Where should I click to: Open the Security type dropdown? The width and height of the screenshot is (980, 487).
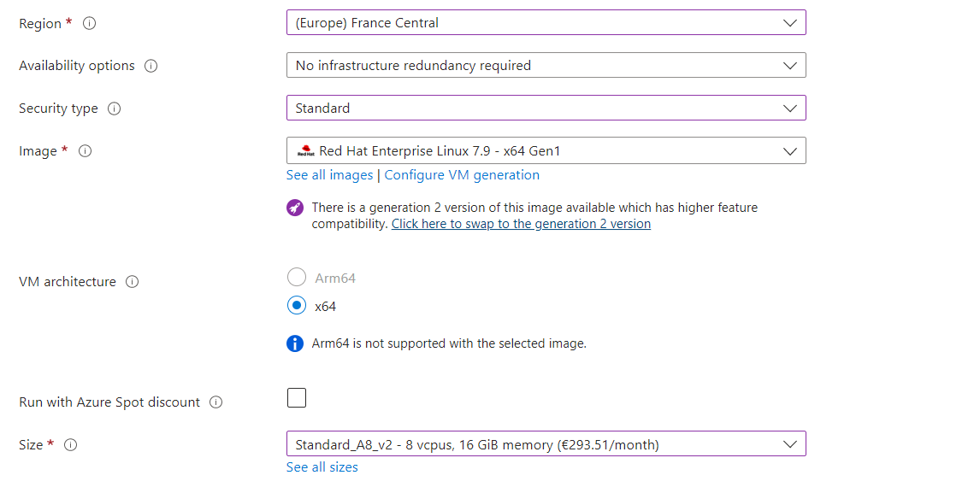point(546,108)
